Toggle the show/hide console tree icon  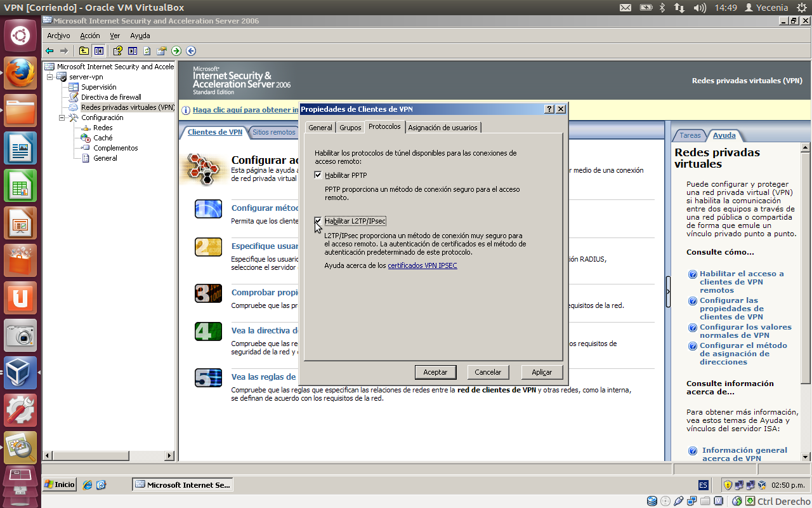click(x=99, y=51)
